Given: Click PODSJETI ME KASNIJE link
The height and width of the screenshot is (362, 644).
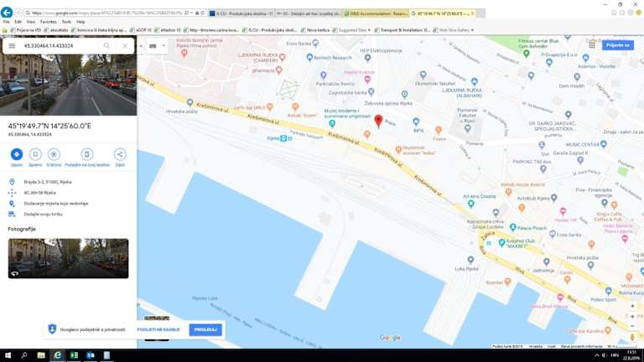Looking at the screenshot, I should (158, 329).
